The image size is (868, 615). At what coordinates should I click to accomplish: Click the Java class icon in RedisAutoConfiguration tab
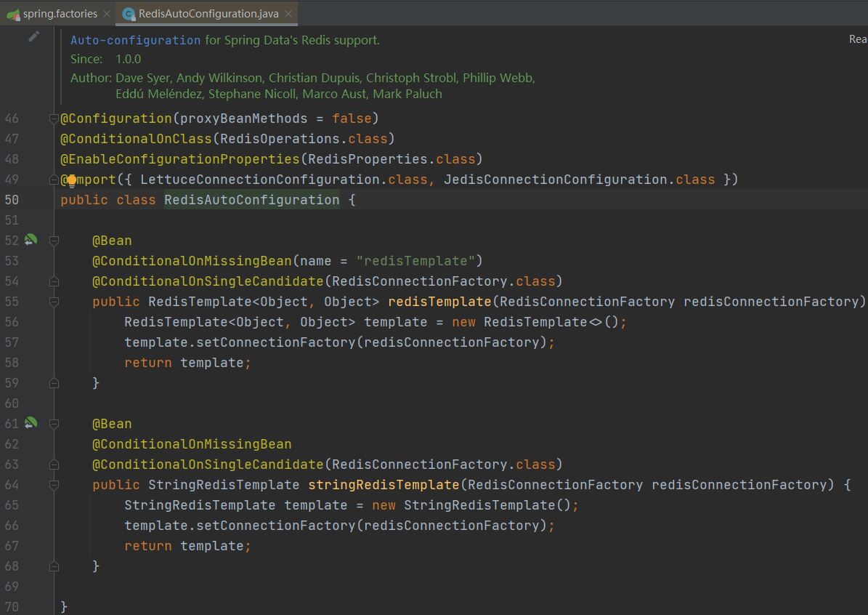pyautogui.click(x=129, y=15)
